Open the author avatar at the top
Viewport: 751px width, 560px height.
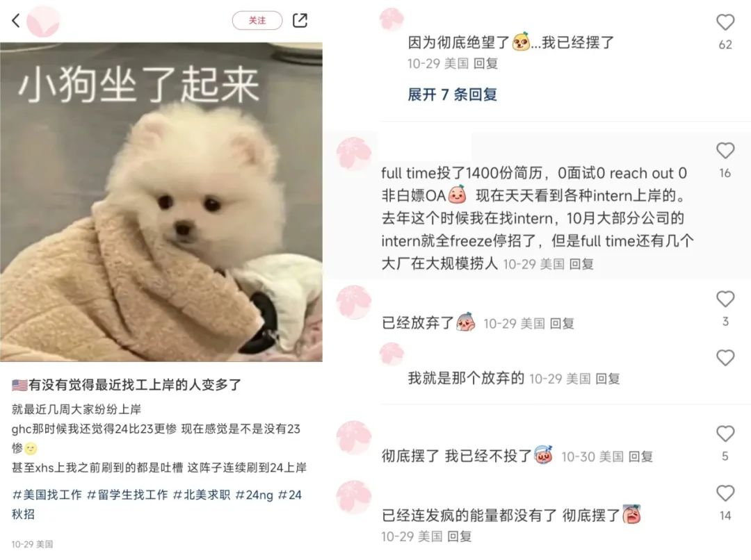[43, 21]
